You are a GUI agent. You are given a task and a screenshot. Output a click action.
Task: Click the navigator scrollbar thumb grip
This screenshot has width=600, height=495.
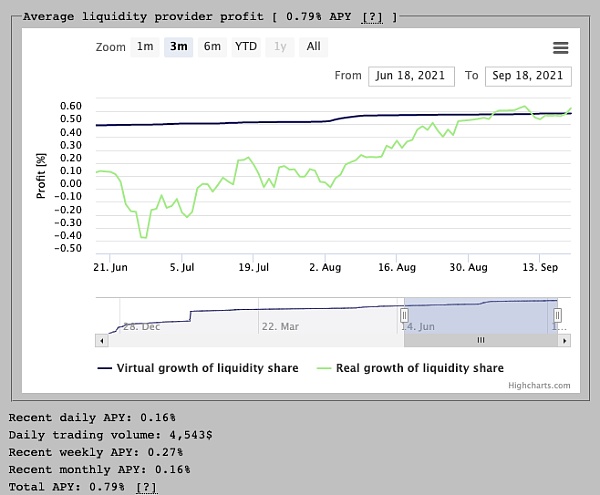(x=480, y=340)
